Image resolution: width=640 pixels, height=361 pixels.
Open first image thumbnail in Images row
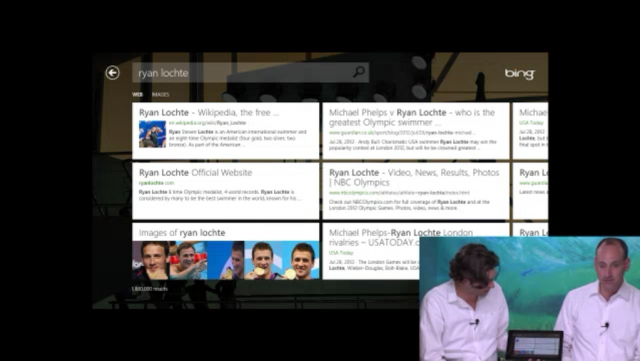pos(151,260)
